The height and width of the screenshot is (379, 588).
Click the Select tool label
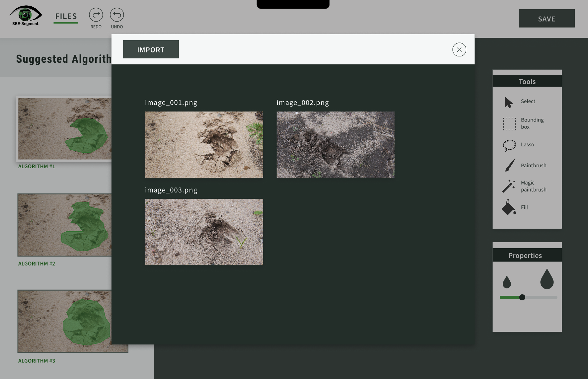528,101
